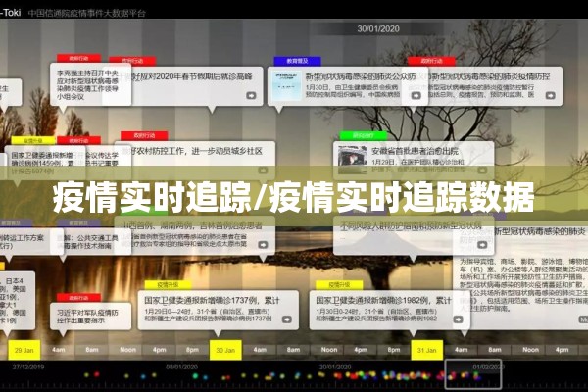Open arrow on 肺炎公众防 card
Image resolution: width=588 pixels, height=392 pixels.
click(x=416, y=96)
